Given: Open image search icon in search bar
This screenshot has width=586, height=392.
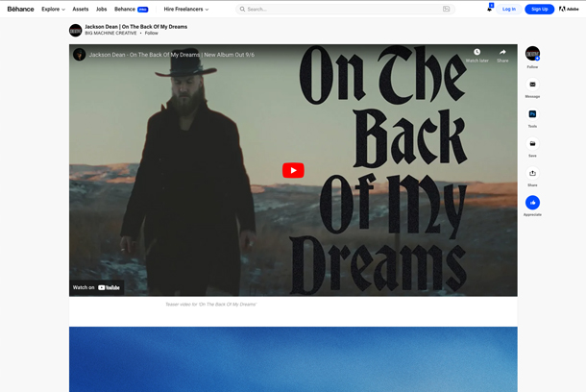Looking at the screenshot, I should (447, 9).
